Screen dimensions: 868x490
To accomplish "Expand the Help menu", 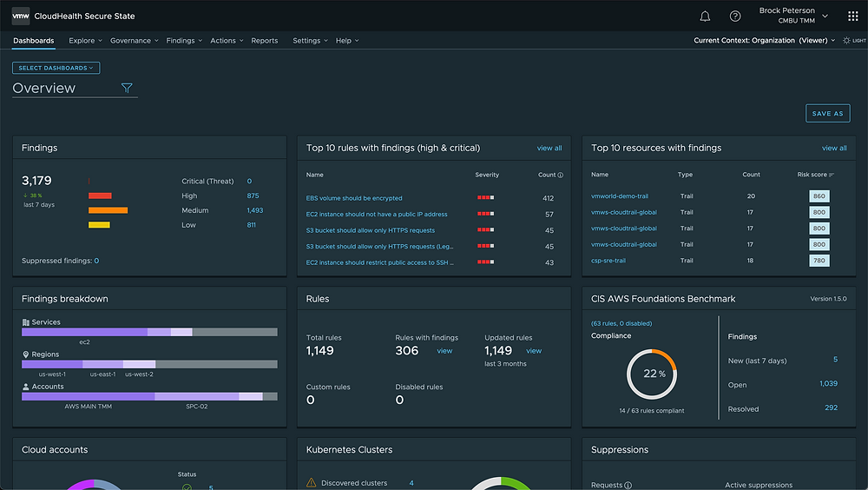I will click(347, 41).
